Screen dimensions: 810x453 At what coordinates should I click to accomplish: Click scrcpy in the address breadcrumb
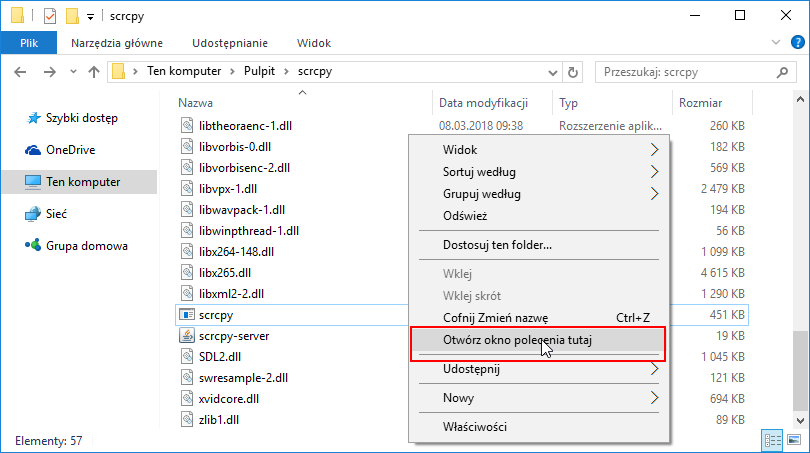coord(315,71)
